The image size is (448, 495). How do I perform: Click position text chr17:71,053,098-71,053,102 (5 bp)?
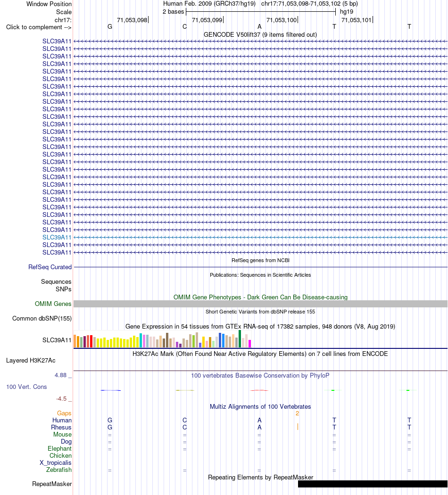coord(309,4)
